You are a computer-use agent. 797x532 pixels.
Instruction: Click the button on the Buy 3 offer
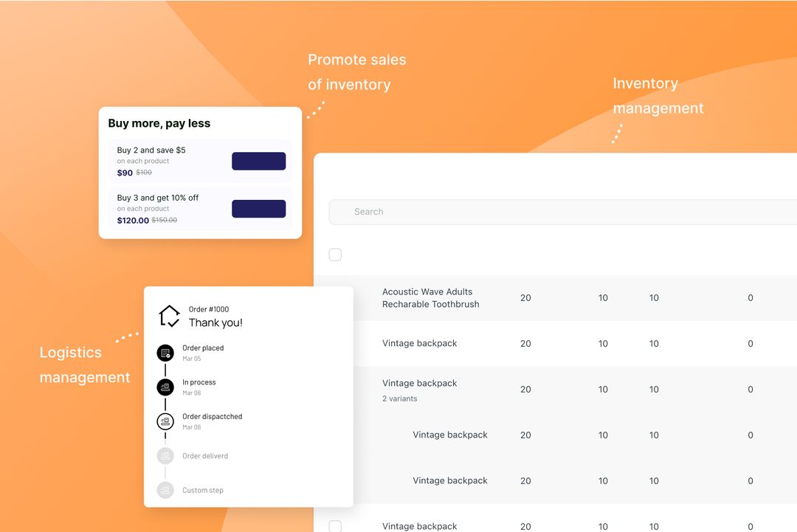point(258,208)
